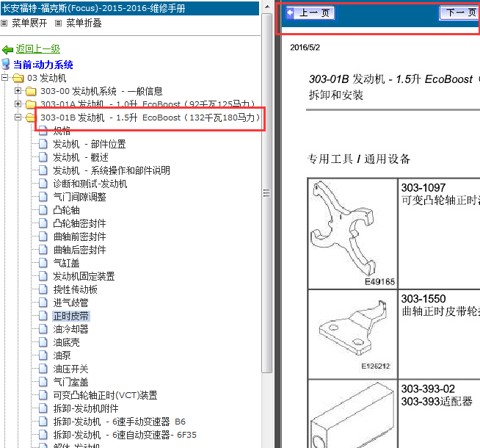Click the 303-00 发动机系统 folder icon
The image size is (480, 448).
click(x=32, y=91)
